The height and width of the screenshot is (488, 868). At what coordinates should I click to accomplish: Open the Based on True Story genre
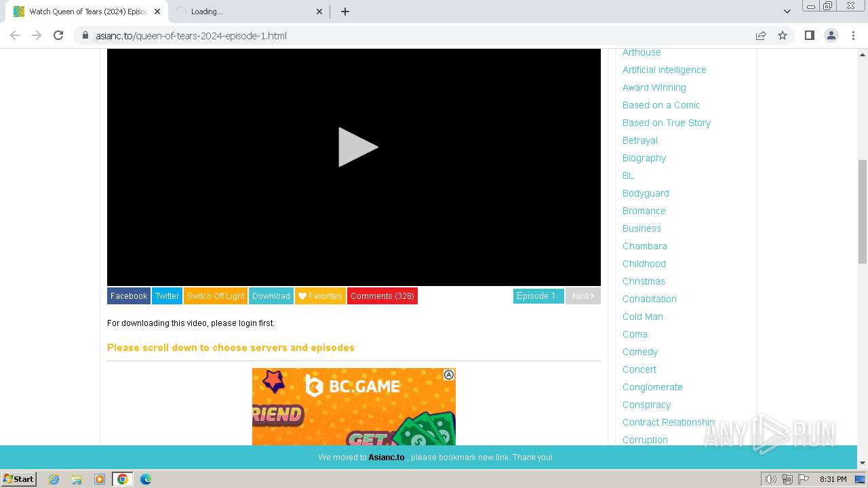(667, 123)
